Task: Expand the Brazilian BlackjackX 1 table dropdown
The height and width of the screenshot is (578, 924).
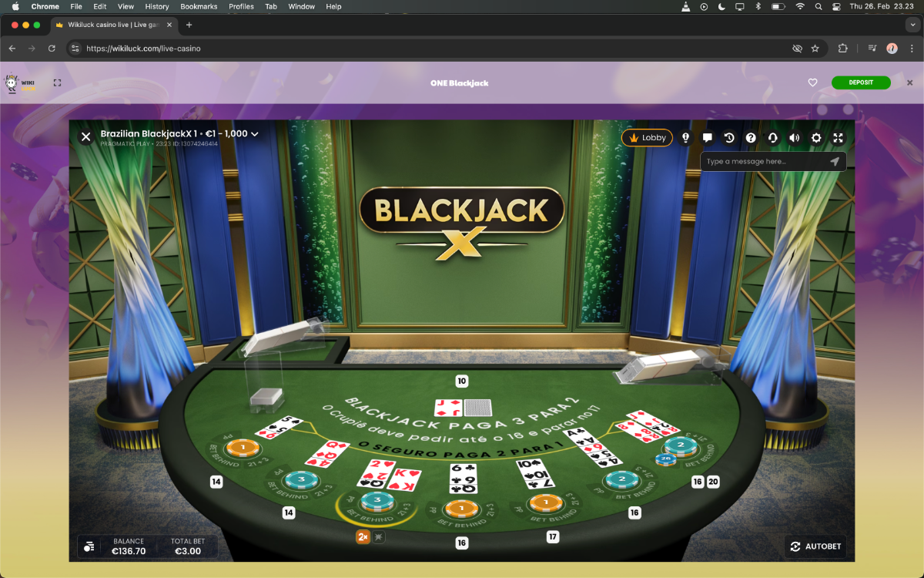Action: pos(255,134)
